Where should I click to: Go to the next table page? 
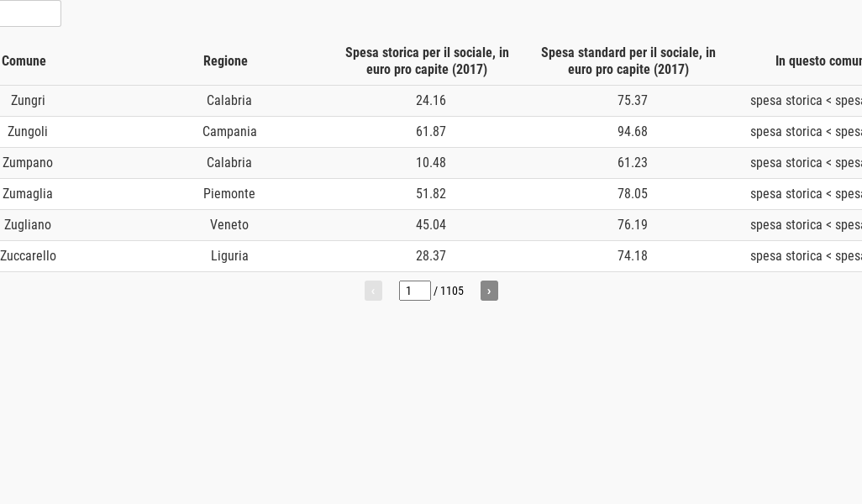(489, 291)
